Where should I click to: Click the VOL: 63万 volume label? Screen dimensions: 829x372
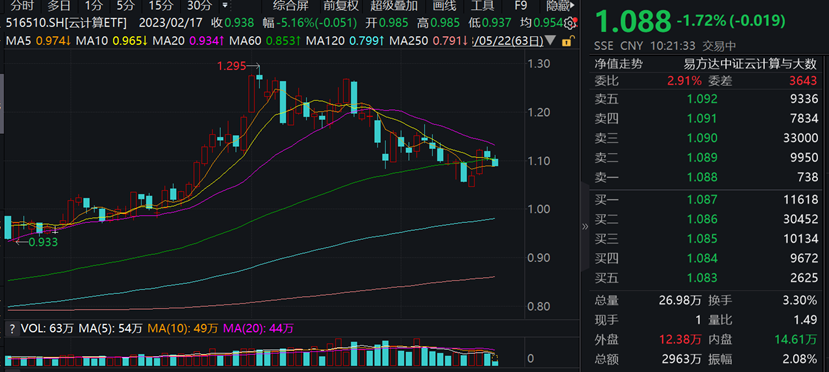click(47, 329)
